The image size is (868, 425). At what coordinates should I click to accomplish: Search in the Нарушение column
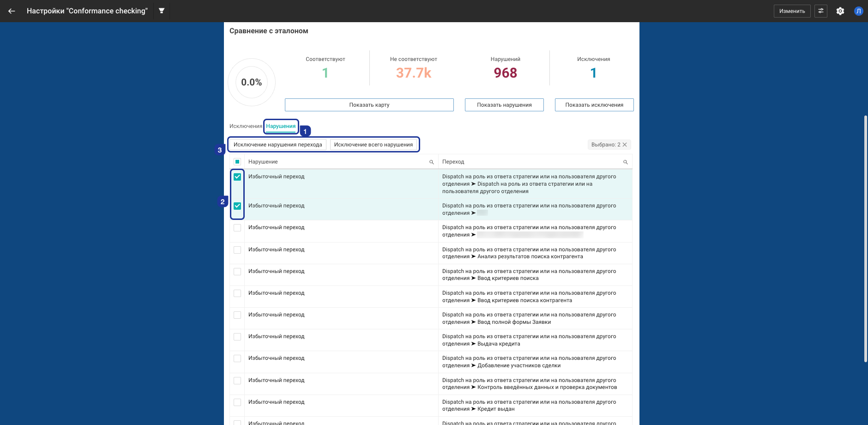(432, 162)
